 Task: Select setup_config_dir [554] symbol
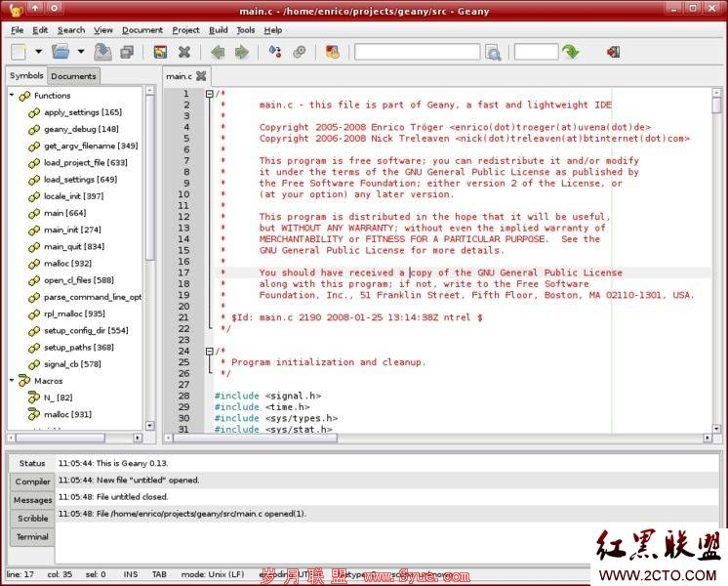pyautogui.click(x=86, y=330)
